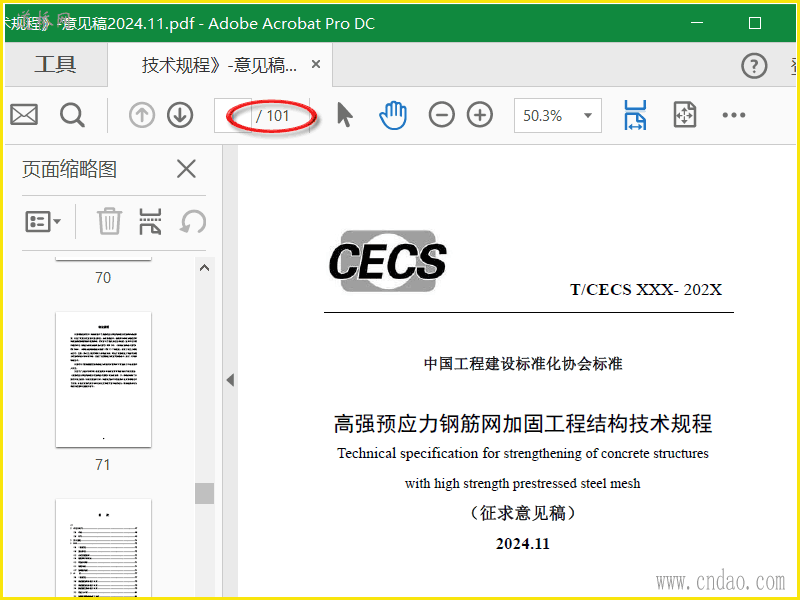
Task: Click the （征求意见稿） text
Action: pyautogui.click(x=523, y=513)
